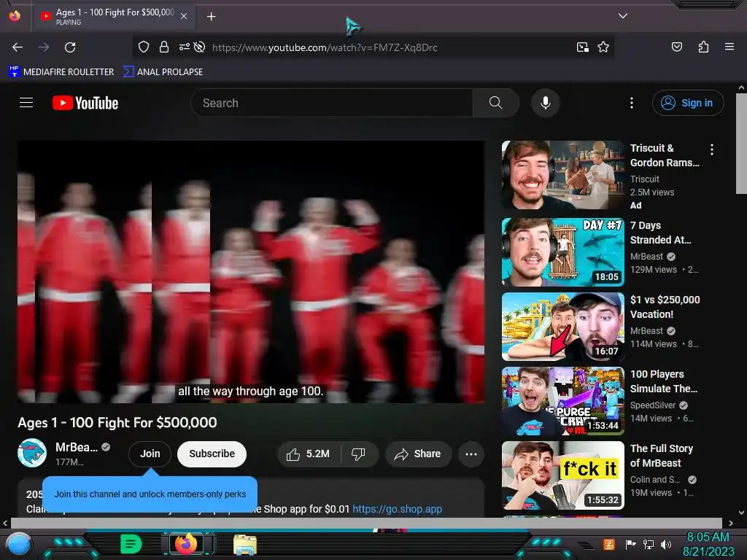Open 100 Players Simulate The Purge thumbnail
The width and height of the screenshot is (747, 560).
tap(563, 401)
